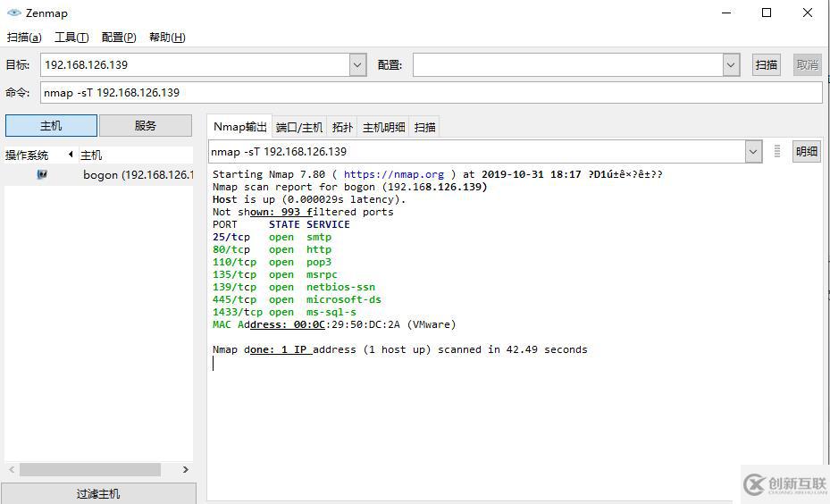
Task: Select the 服务 services toggle button
Action: [x=146, y=126]
